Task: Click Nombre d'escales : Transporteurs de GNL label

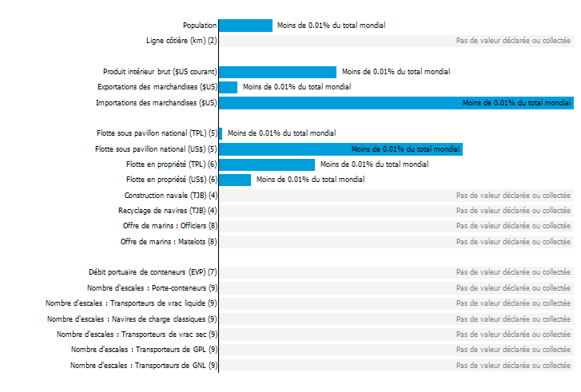Action: (x=144, y=366)
